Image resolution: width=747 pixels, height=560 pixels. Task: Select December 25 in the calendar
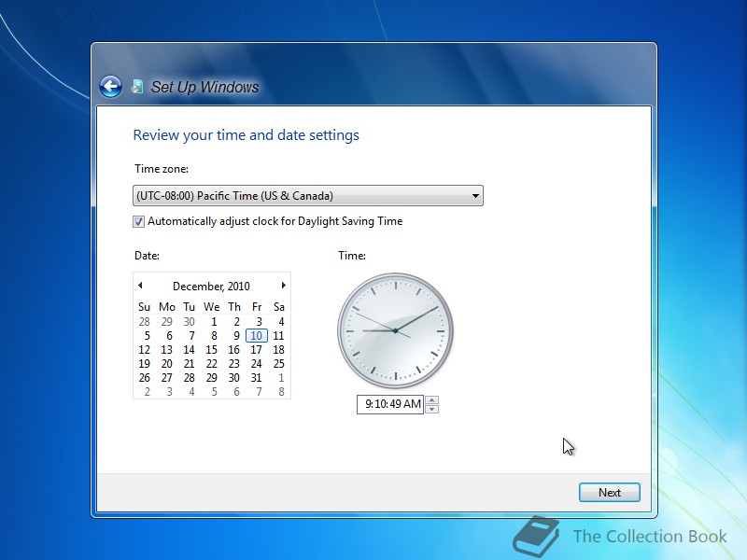(278, 364)
